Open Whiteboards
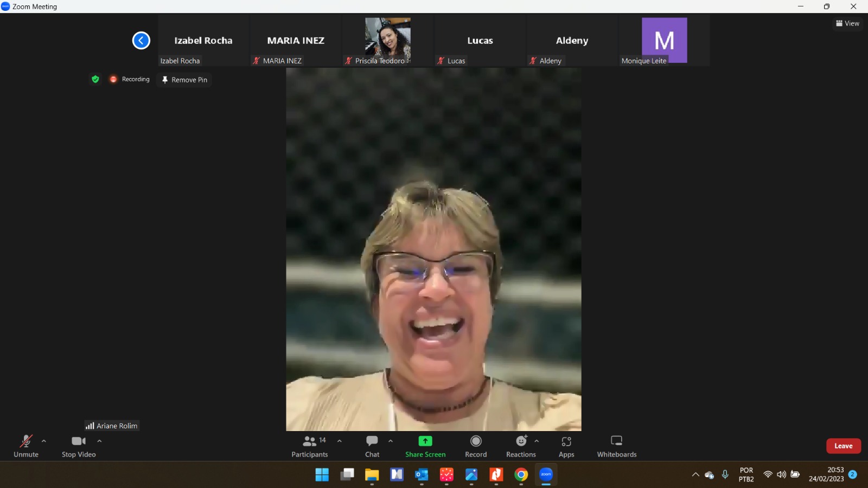868x488 pixels. coord(616,446)
